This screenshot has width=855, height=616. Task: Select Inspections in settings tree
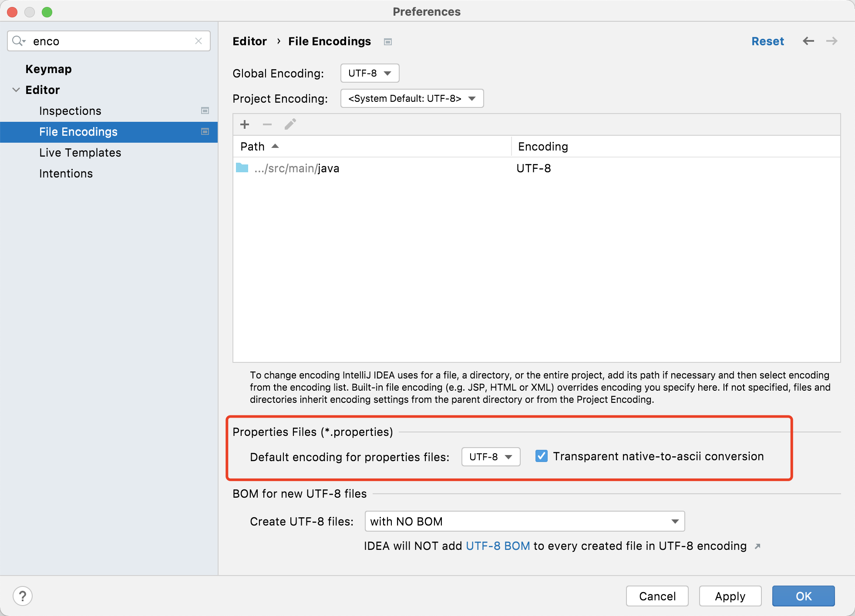click(x=70, y=111)
